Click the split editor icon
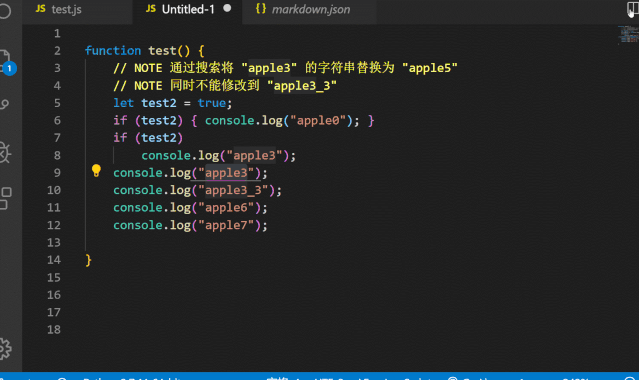The width and height of the screenshot is (639, 380). pos(632,9)
